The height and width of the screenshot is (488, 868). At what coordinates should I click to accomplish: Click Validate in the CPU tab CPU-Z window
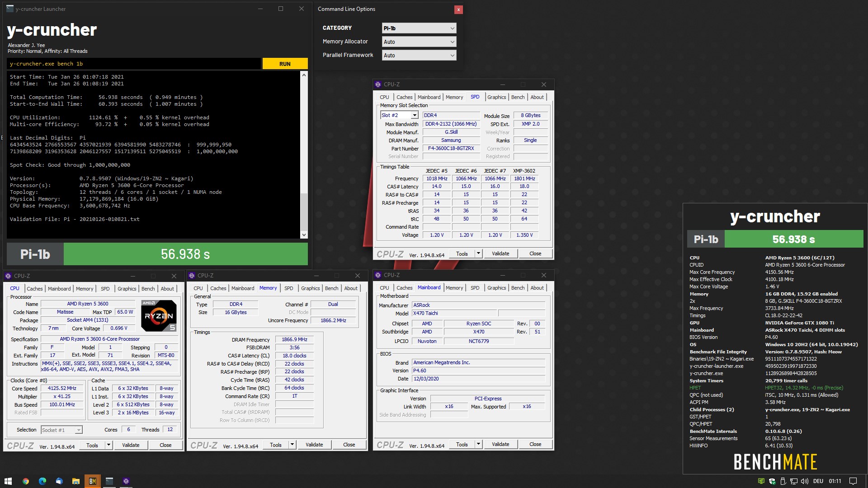point(131,445)
